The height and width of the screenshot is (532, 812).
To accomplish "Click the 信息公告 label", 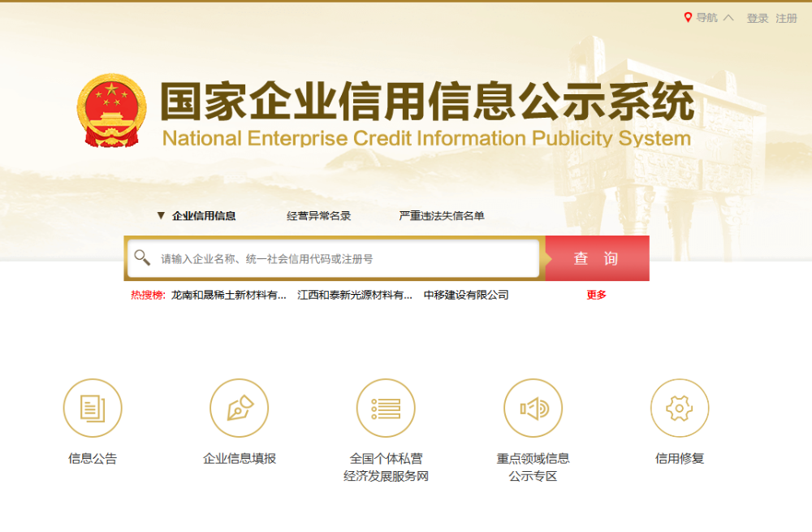I will 93,458.
